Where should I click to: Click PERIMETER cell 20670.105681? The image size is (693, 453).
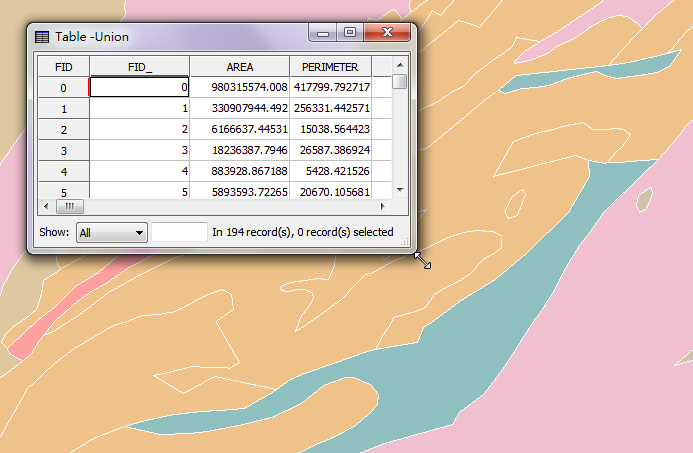tap(331, 190)
